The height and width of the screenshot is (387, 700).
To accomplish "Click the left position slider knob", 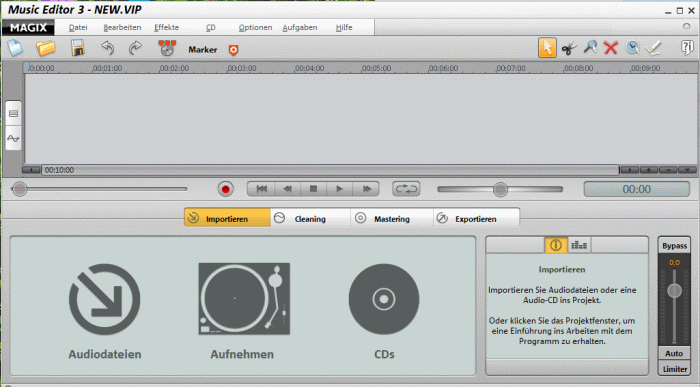I will click(19, 189).
